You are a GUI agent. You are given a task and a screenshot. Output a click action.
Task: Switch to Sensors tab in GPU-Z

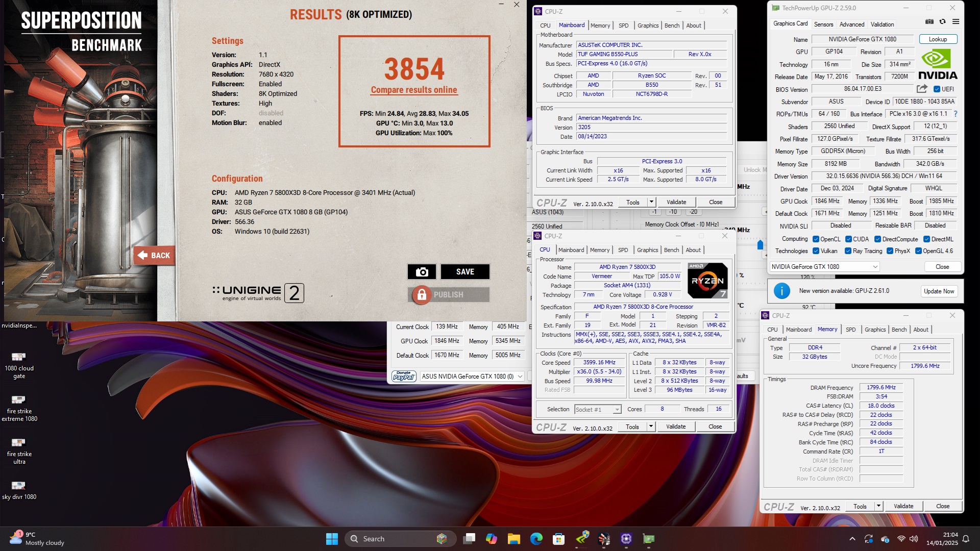[x=823, y=24]
